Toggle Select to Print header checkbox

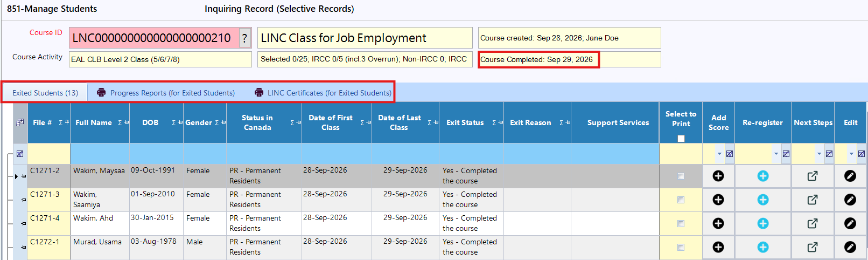coord(681,139)
